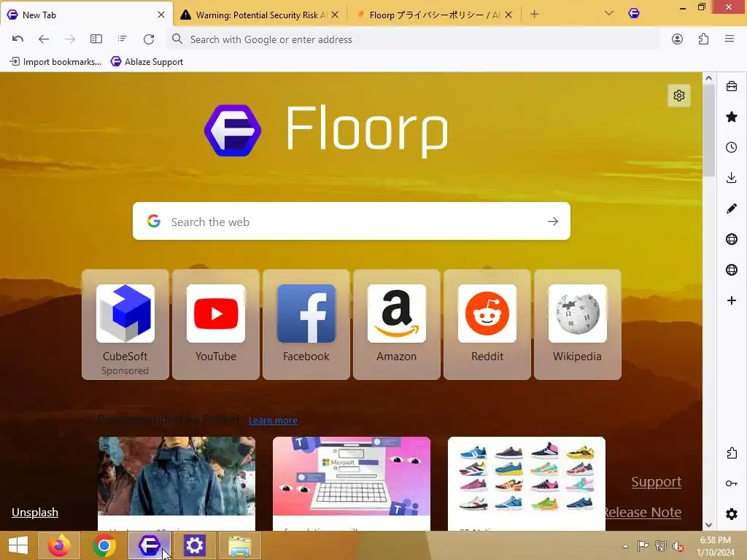747x560 pixels.
Task: Open the account profile icon
Action: coord(677,39)
